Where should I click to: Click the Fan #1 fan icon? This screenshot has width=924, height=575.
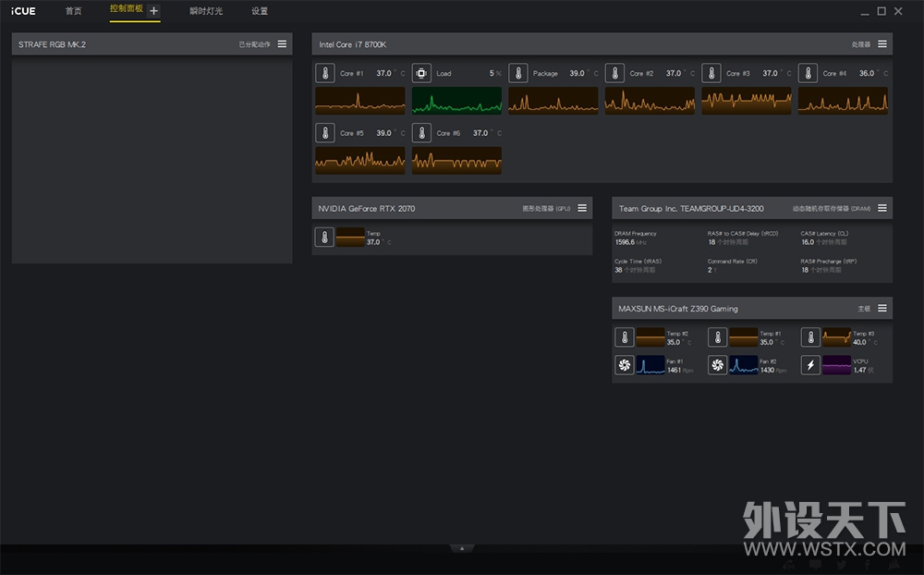click(624, 365)
